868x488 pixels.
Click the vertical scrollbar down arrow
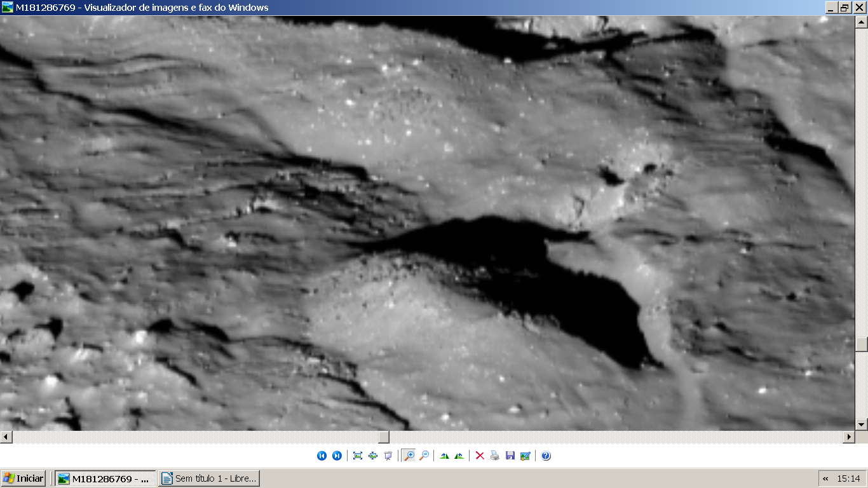[x=862, y=424]
